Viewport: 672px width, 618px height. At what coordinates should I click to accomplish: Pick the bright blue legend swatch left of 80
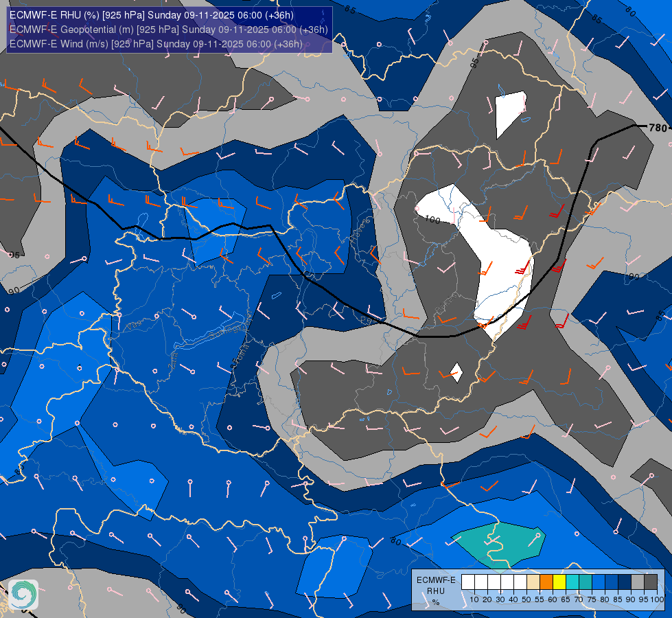pos(599,582)
